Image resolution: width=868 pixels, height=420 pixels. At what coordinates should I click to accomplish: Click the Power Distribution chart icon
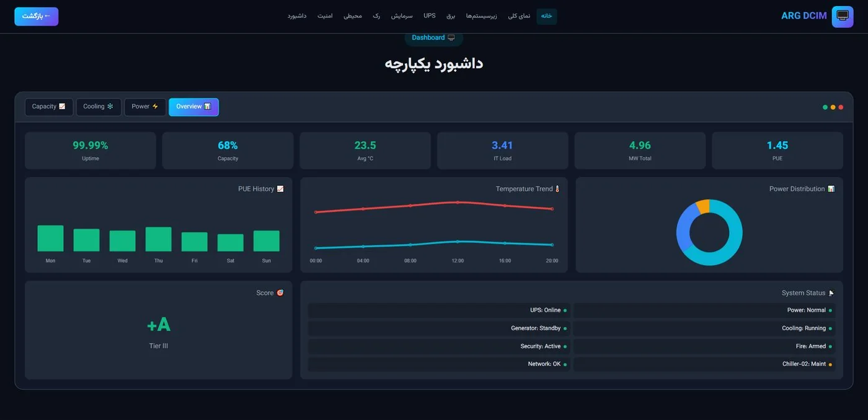831,189
